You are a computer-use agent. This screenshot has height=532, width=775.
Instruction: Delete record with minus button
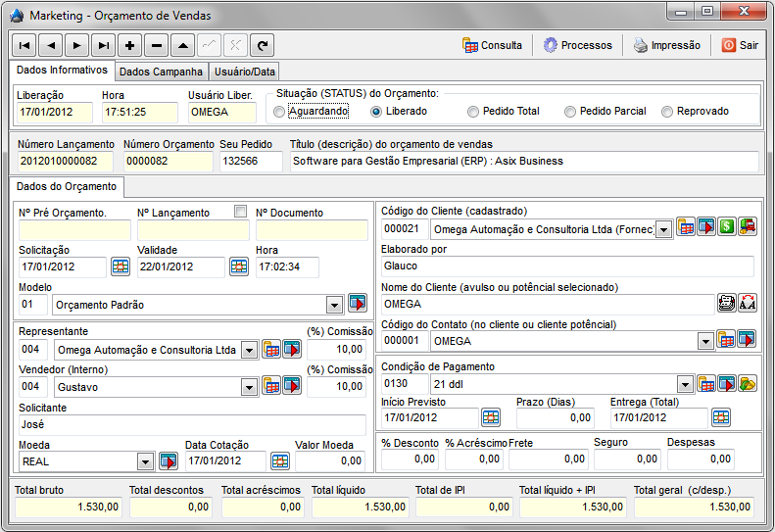coord(157,45)
